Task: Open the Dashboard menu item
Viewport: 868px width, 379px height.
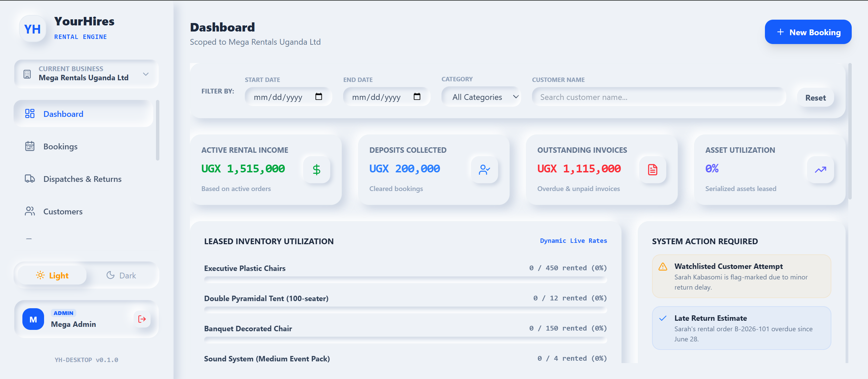Action: [x=83, y=114]
